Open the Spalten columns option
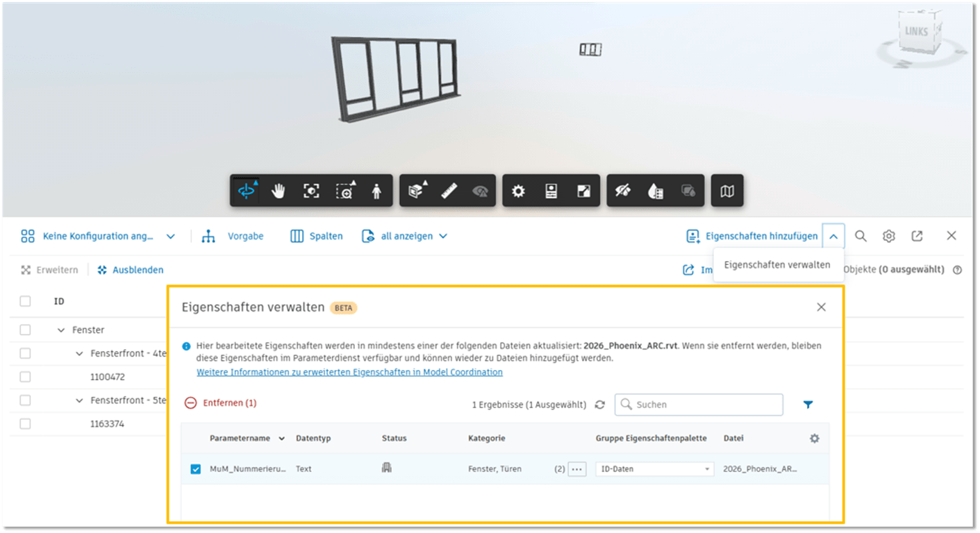Screen dimensions: 980x533 (x=317, y=236)
